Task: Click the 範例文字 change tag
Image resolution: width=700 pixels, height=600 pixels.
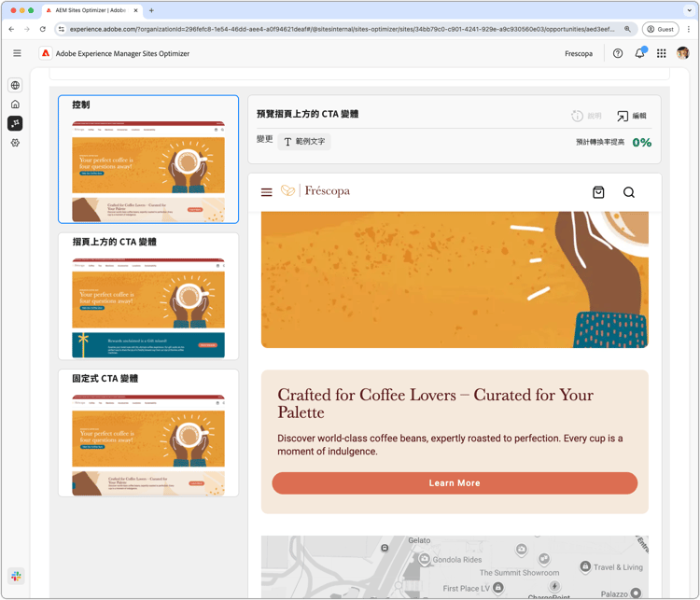Action: pyautogui.click(x=304, y=142)
